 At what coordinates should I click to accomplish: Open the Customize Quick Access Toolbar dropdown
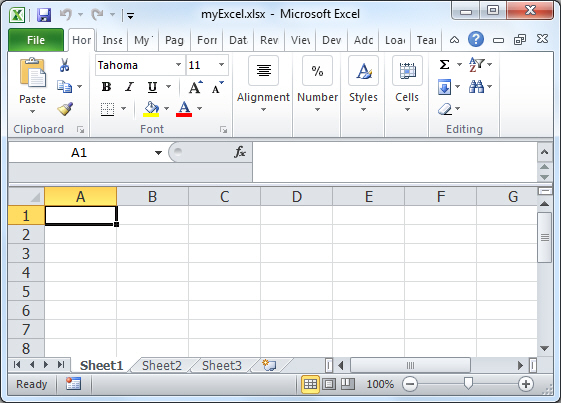click(131, 15)
